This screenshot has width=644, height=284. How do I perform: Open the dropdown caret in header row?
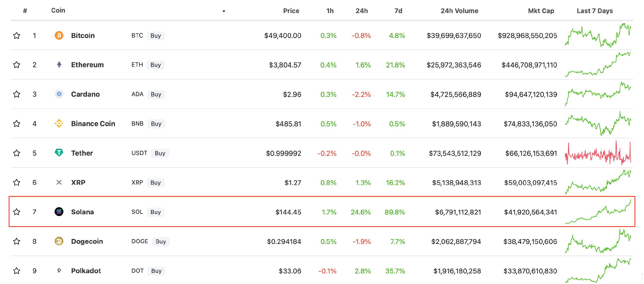point(224,11)
